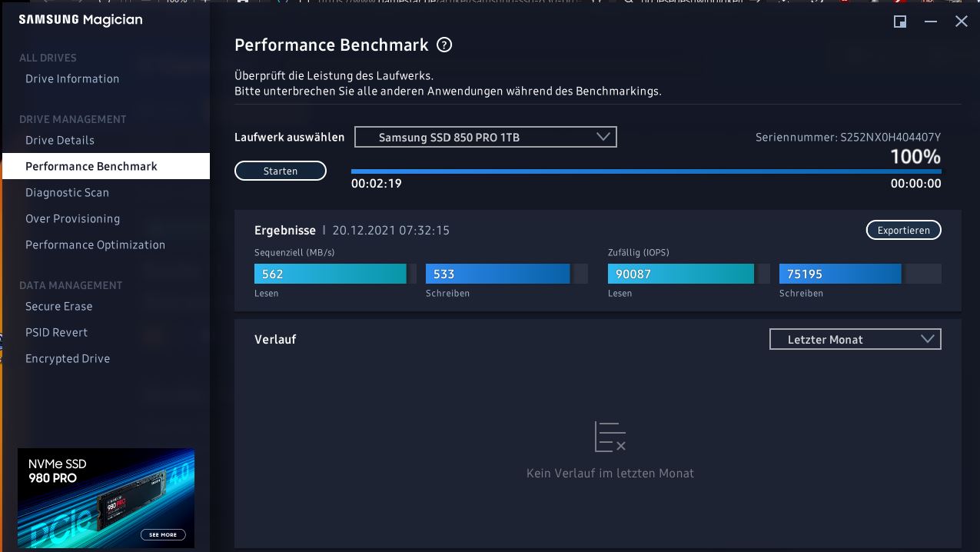The width and height of the screenshot is (980, 552).
Task: Click the random read 90087 bar
Action: pos(689,274)
